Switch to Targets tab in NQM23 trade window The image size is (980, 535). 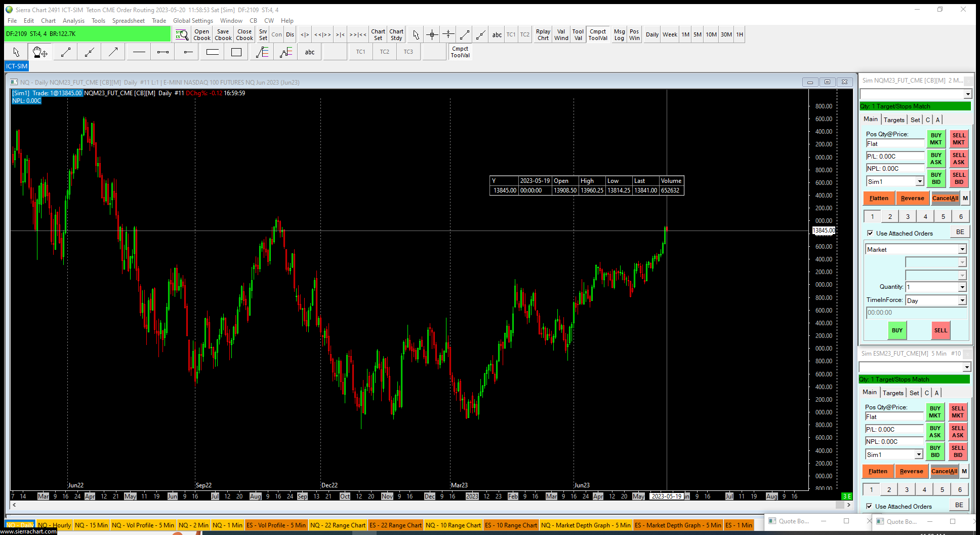tap(893, 120)
